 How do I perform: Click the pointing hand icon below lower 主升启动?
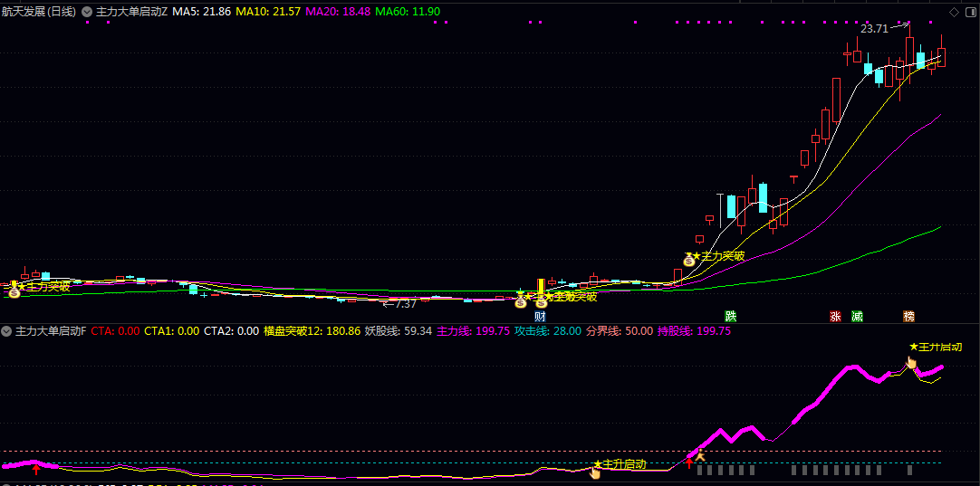pyautogui.click(x=594, y=472)
